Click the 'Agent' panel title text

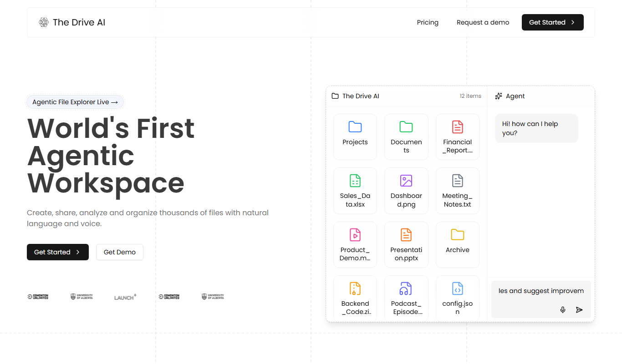pos(515,96)
